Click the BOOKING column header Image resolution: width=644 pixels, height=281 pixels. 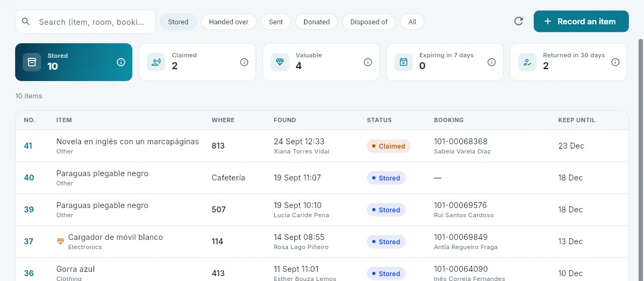[x=448, y=120]
